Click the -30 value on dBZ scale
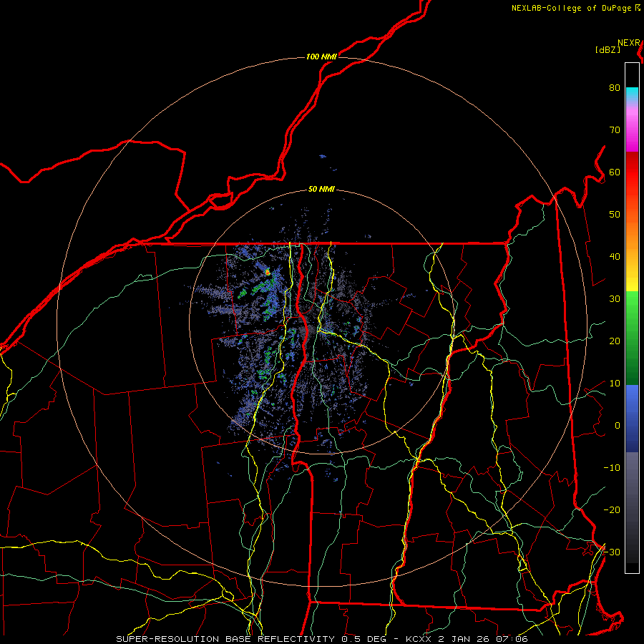This screenshot has width=644, height=644. coord(612,552)
